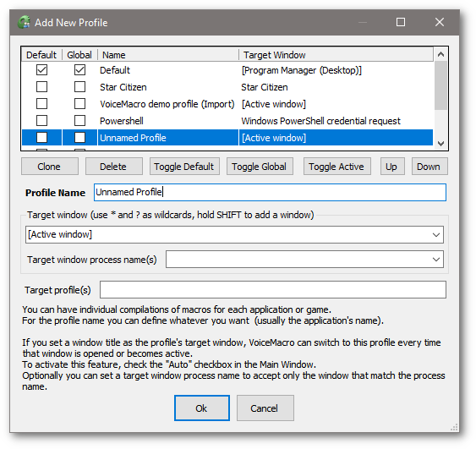Image resolution: width=476 pixels, height=449 pixels.
Task: Check the Default checkbox for Powershell profile
Action: tap(41, 121)
